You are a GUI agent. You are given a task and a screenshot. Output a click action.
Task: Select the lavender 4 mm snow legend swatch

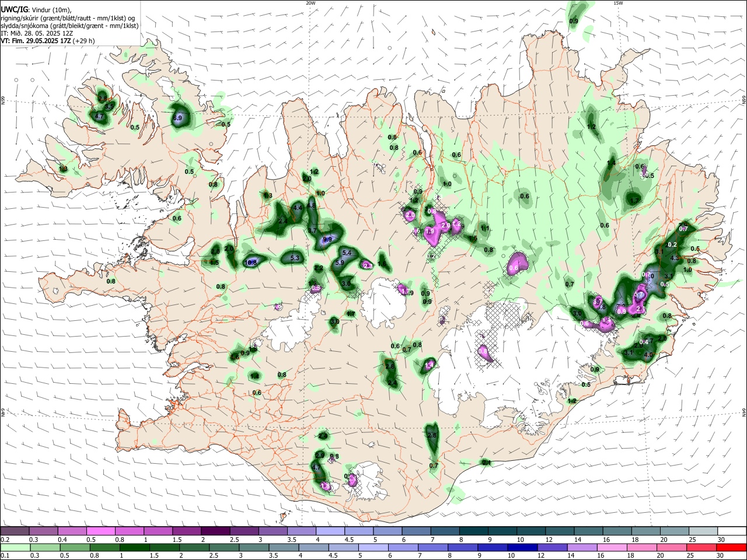click(x=330, y=531)
